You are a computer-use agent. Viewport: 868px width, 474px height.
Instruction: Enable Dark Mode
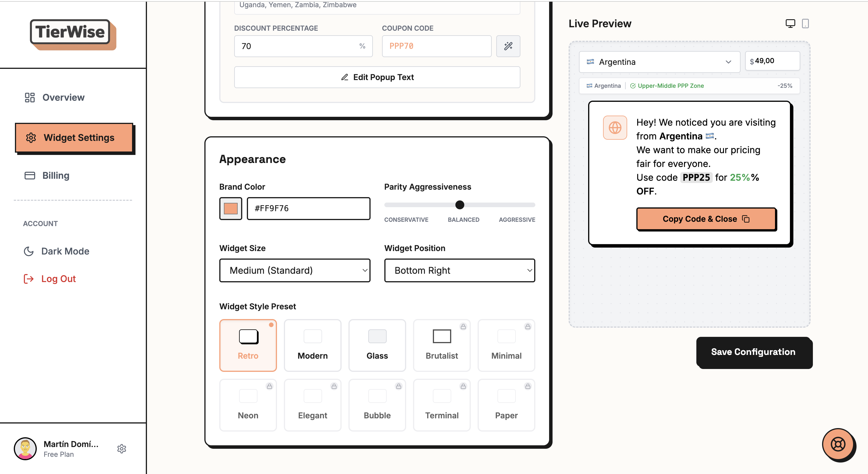pyautogui.click(x=65, y=251)
